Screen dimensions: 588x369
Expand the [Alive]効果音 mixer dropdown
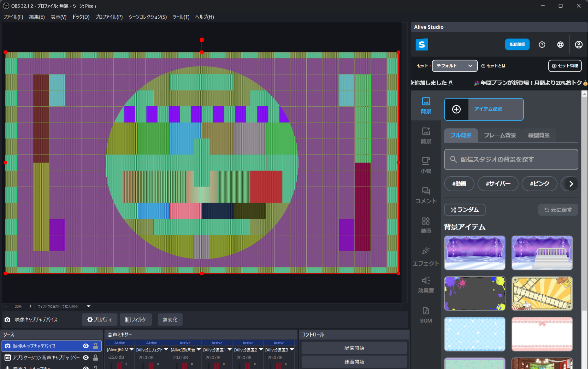pyautogui.click(x=198, y=350)
